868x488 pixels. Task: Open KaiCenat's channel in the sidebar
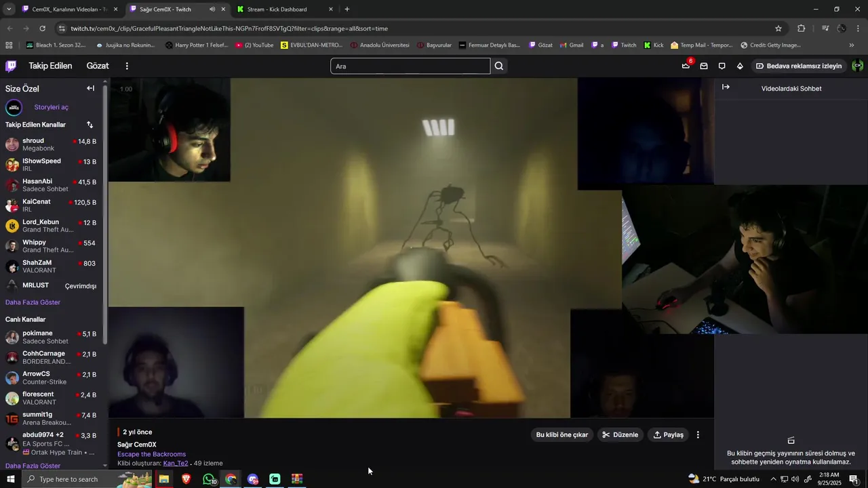[x=51, y=205]
